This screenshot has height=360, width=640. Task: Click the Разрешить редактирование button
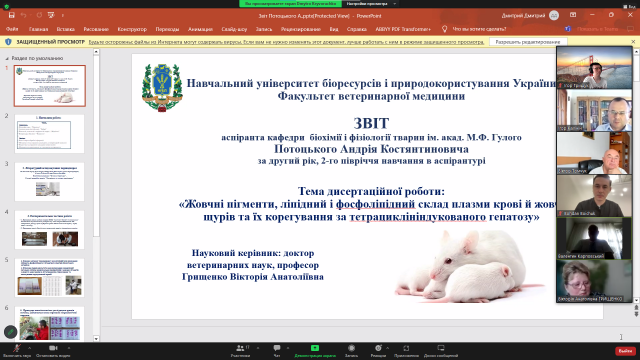[527, 42]
